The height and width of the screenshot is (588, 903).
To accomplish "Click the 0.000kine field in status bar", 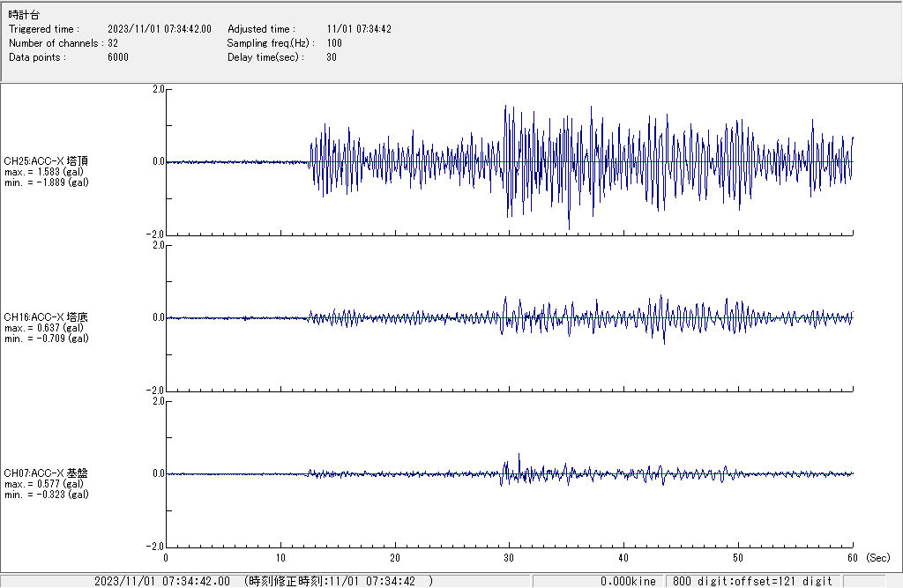I will (628, 581).
